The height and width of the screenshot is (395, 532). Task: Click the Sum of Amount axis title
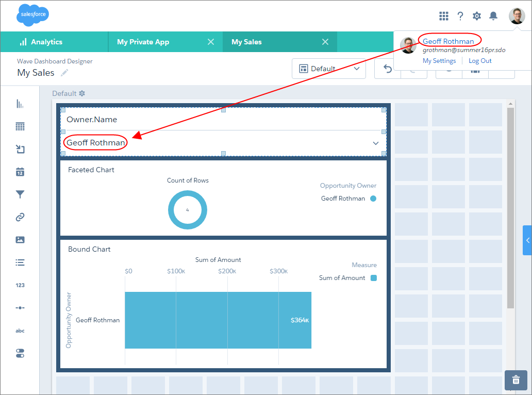pyautogui.click(x=218, y=259)
